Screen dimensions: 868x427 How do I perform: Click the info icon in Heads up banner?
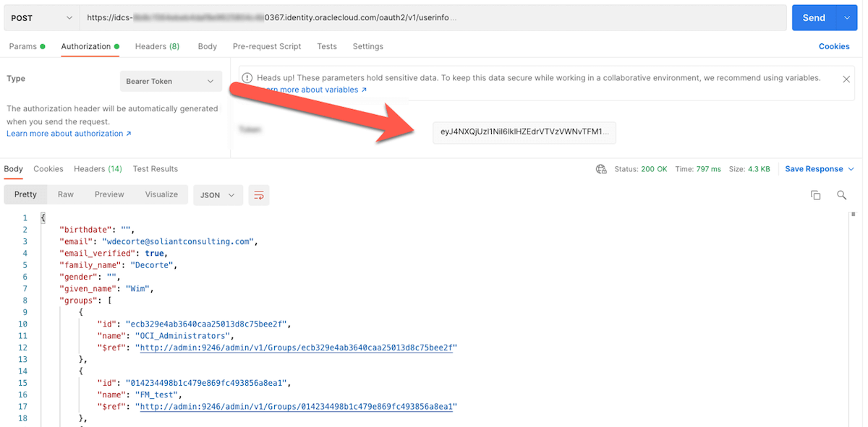click(247, 78)
